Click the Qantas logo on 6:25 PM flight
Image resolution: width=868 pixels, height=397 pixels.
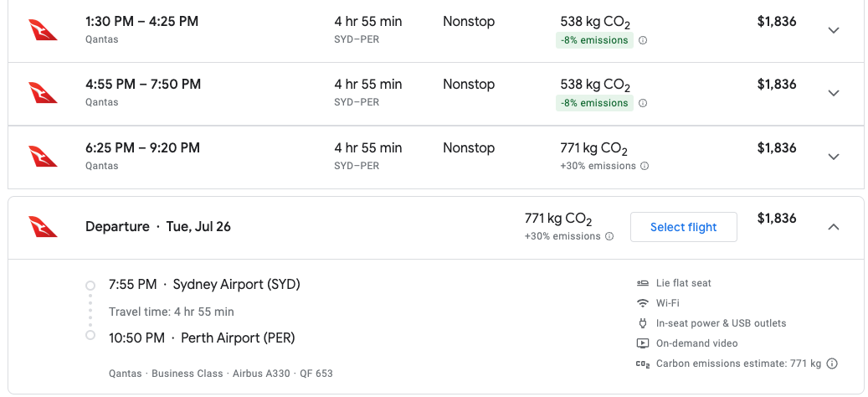pyautogui.click(x=43, y=156)
